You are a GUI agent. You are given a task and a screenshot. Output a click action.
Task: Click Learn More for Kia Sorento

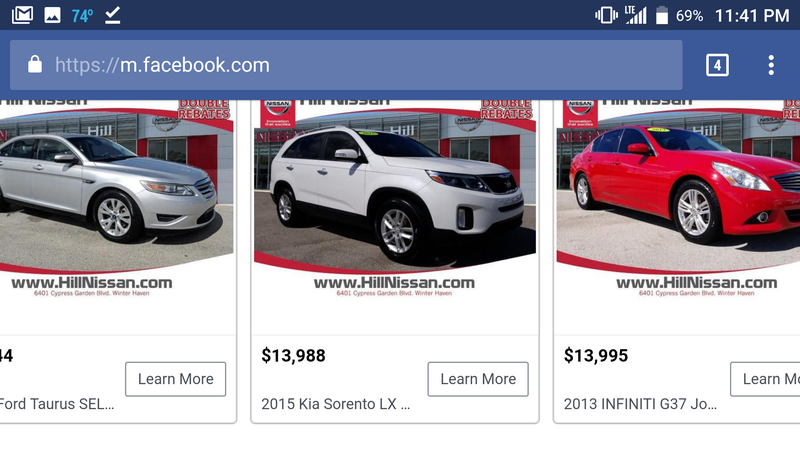(478, 379)
